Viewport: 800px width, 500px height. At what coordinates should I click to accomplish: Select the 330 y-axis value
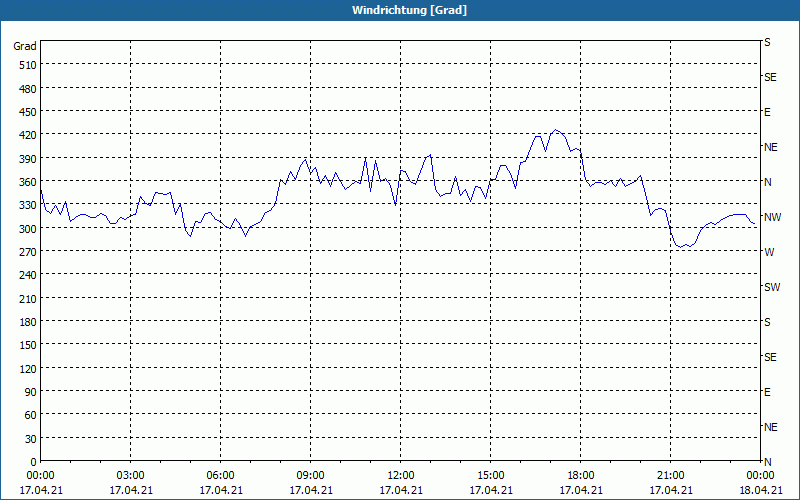28,205
